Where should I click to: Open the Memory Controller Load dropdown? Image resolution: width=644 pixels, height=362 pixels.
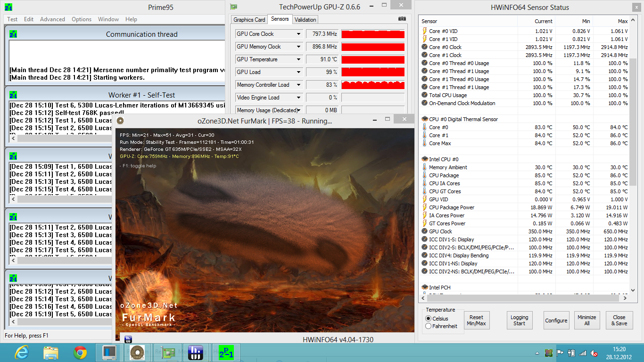point(299,85)
